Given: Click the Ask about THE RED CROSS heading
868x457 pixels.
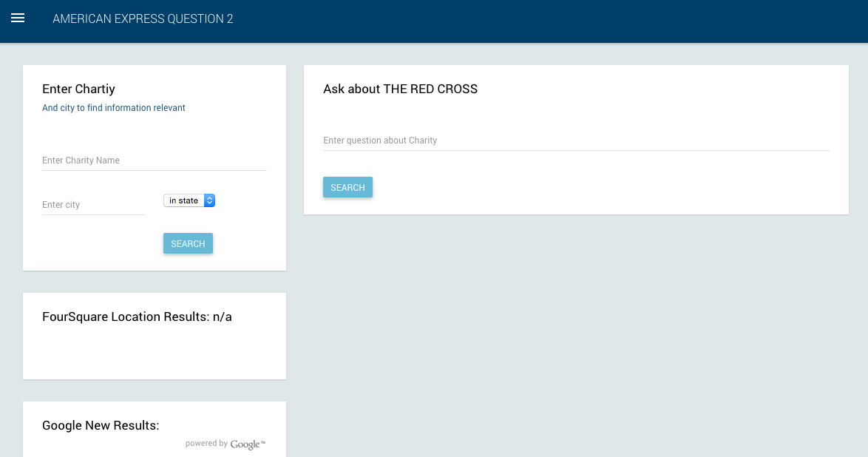Looking at the screenshot, I should click(x=400, y=89).
